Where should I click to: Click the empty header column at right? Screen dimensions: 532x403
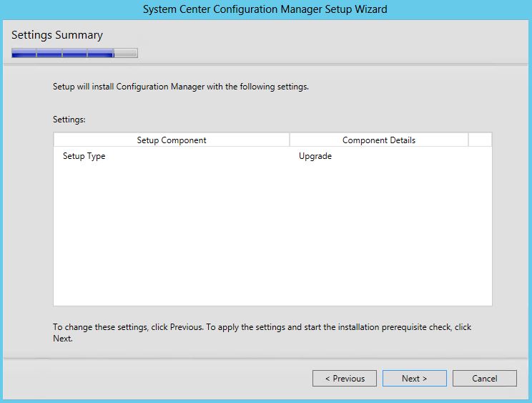(x=480, y=140)
